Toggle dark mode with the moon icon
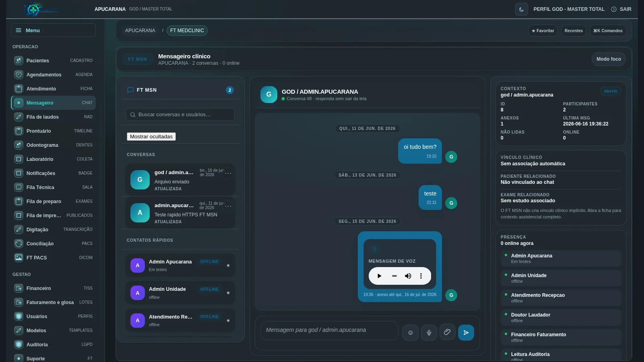644x362 pixels. [x=521, y=9]
